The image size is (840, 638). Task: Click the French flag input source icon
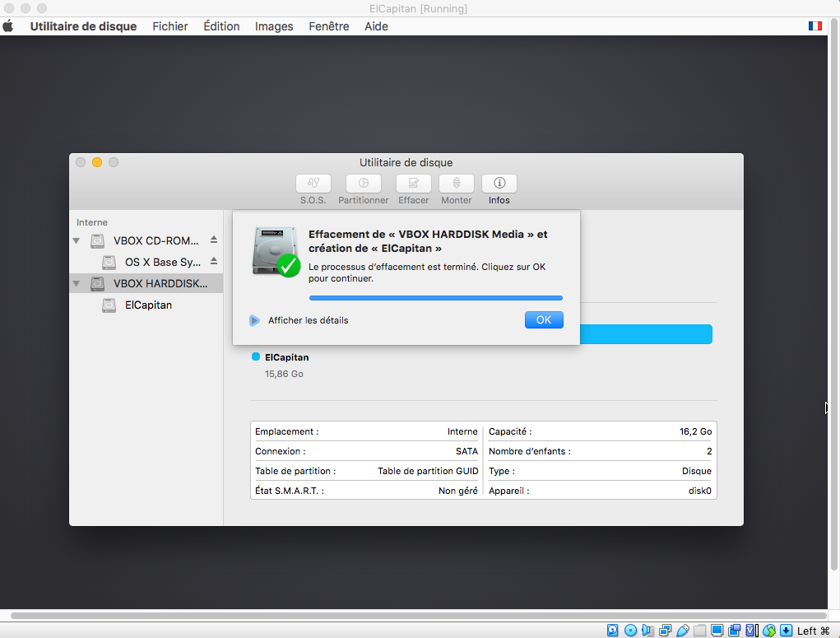[814, 26]
